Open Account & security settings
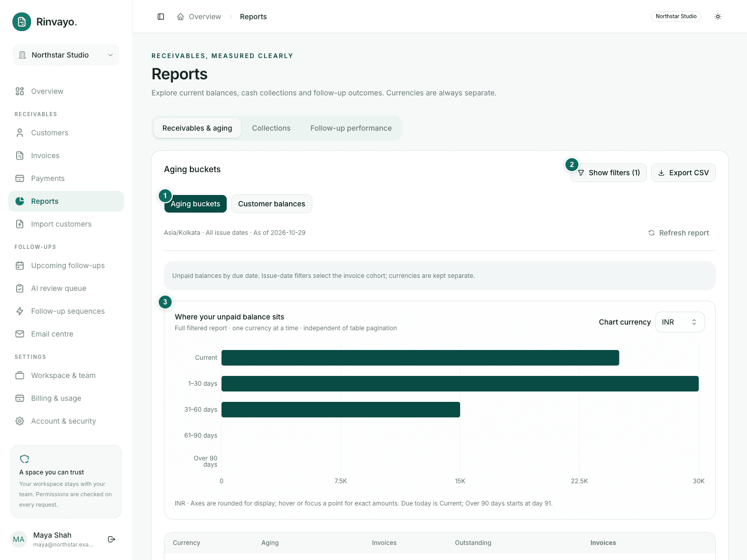 (66, 421)
